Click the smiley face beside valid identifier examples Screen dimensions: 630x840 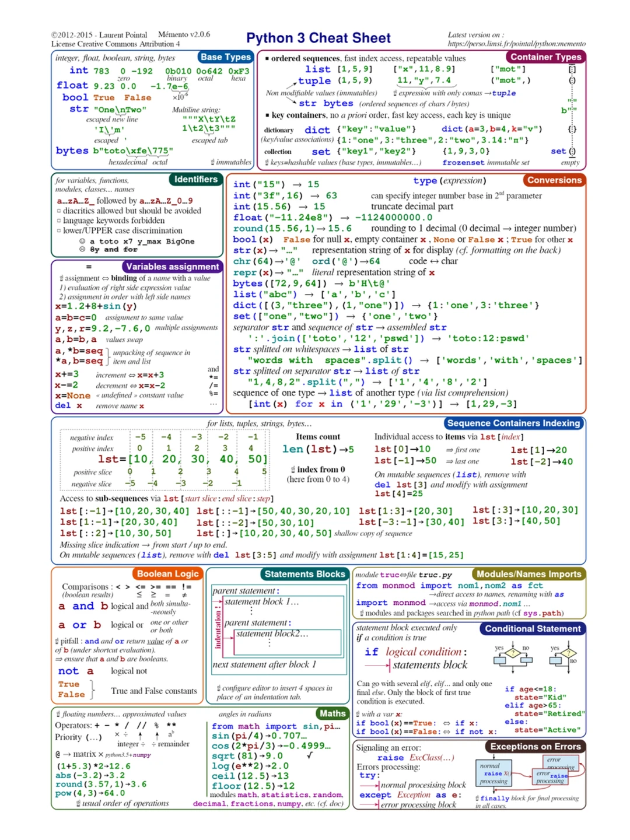coord(82,241)
